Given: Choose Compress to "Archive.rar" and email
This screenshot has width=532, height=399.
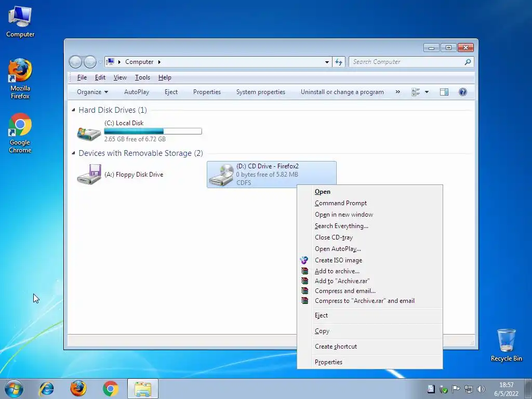Looking at the screenshot, I should pyautogui.click(x=370, y=301).
